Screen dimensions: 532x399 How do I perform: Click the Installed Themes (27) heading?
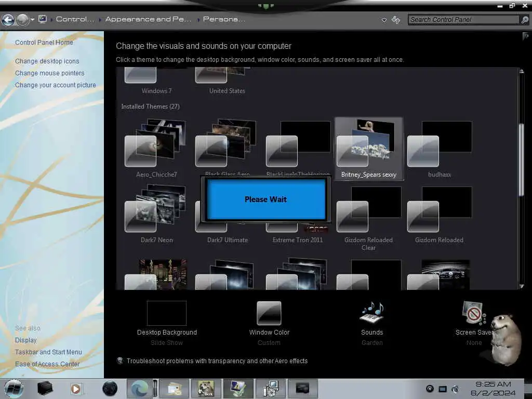point(150,107)
